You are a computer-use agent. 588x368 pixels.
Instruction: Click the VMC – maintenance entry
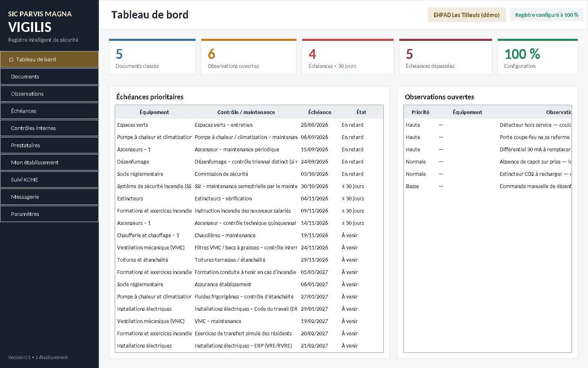tap(218, 321)
